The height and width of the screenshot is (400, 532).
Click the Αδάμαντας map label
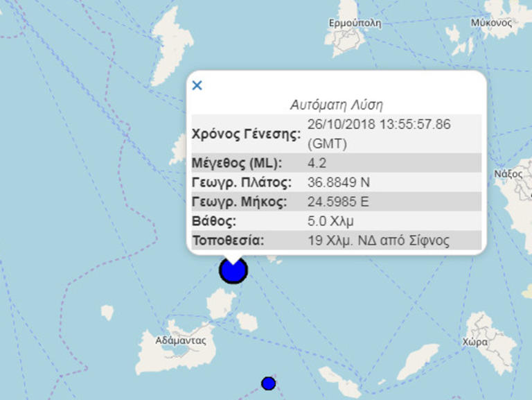(x=181, y=340)
